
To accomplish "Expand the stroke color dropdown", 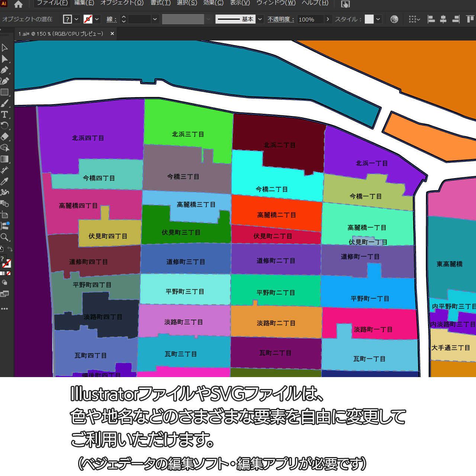I will tap(97, 19).
